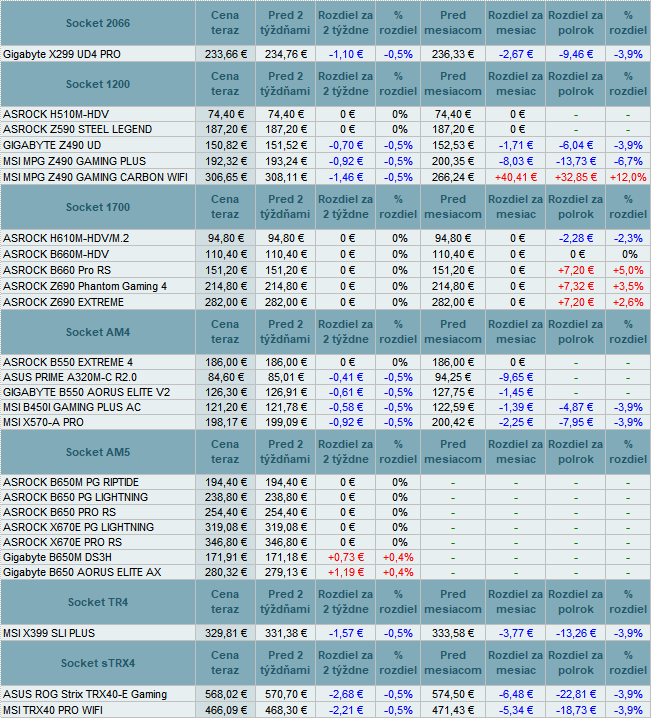Select the Socket 2066 section header
The height and width of the screenshot is (718, 651).
coord(98,23)
